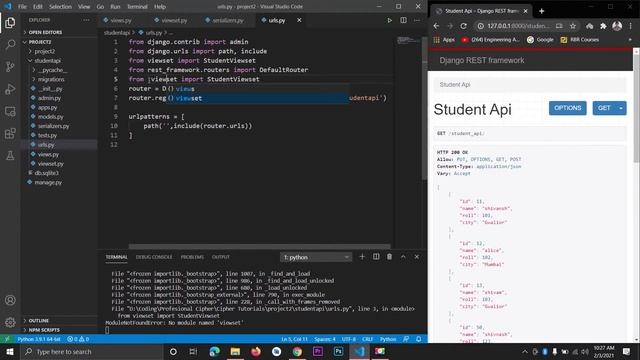Open the Source Control view

point(10,67)
